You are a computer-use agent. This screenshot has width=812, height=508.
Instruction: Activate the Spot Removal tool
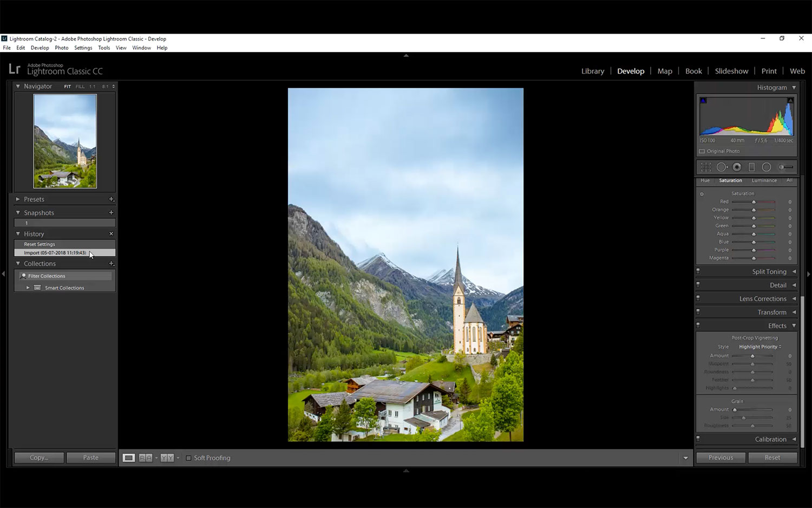click(722, 167)
